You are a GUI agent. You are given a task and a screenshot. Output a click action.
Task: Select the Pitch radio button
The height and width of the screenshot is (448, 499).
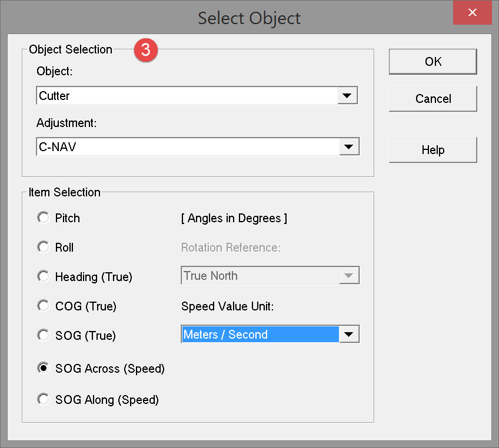43,218
